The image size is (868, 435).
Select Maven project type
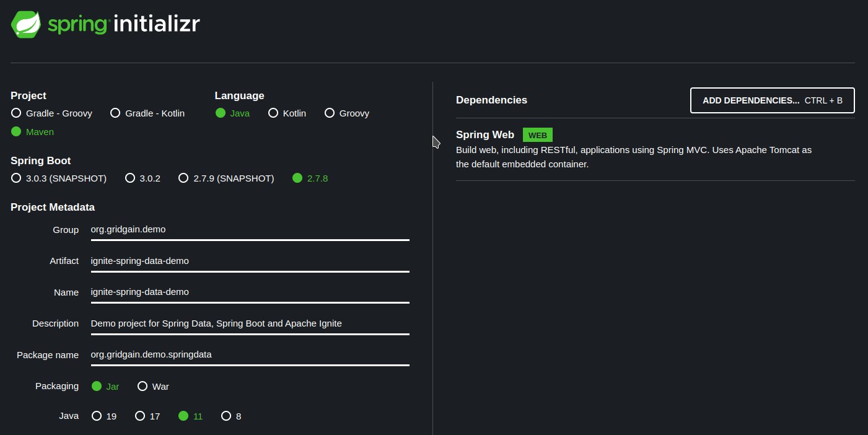tap(32, 132)
